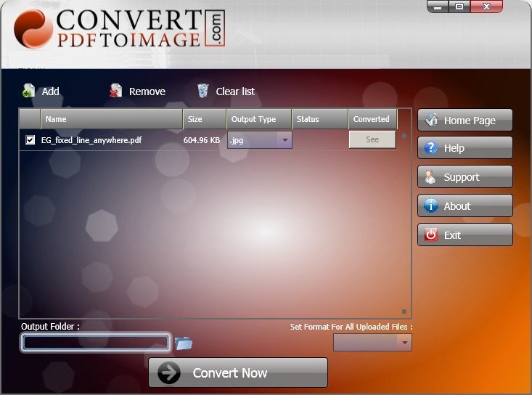Click the About info icon
This screenshot has height=395, width=532.
pyautogui.click(x=431, y=205)
